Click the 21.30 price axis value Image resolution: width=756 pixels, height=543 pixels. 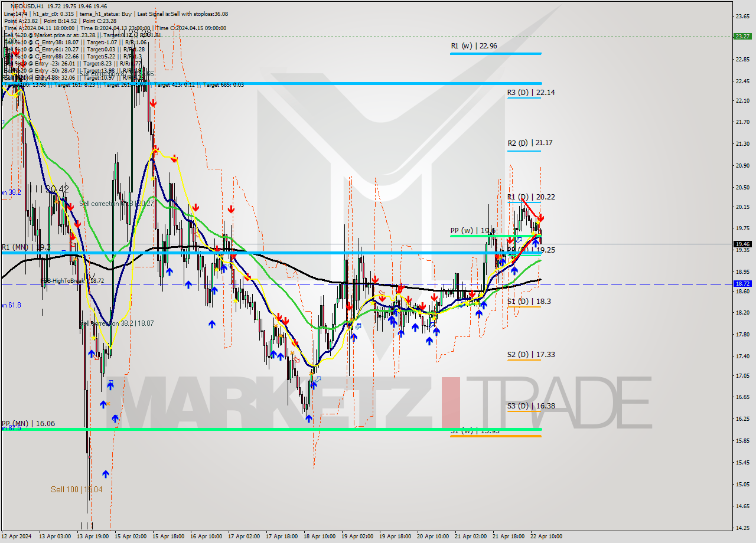click(742, 144)
